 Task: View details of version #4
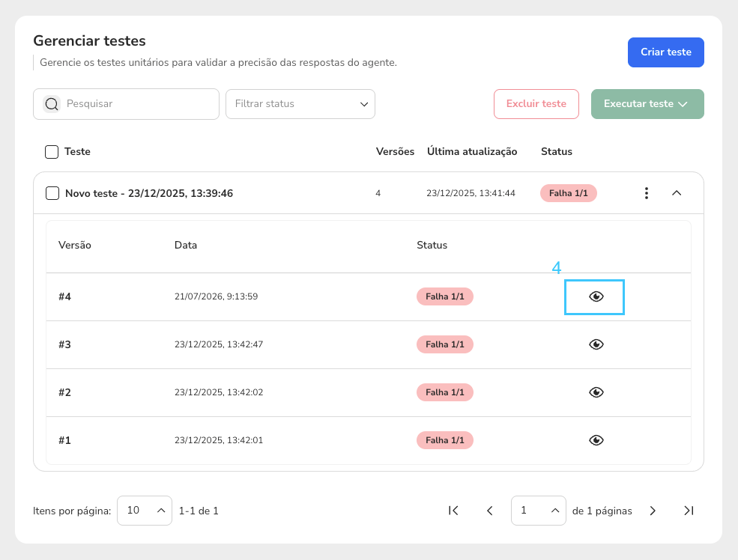596,296
